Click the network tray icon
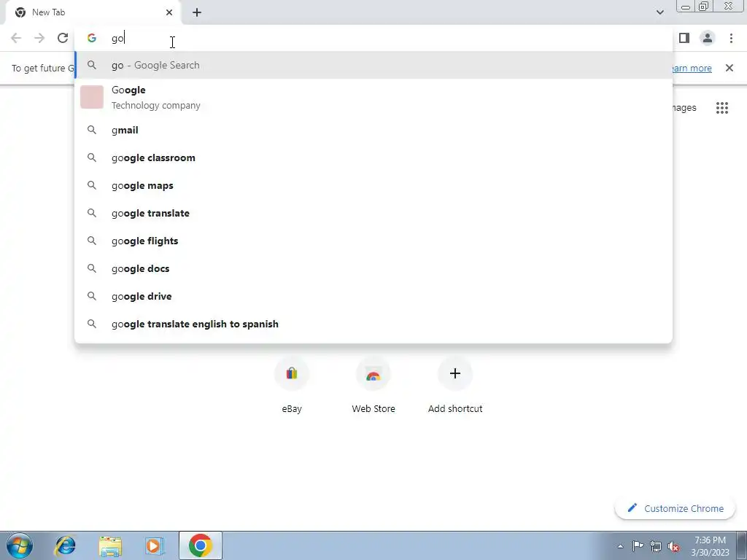 pos(656,546)
